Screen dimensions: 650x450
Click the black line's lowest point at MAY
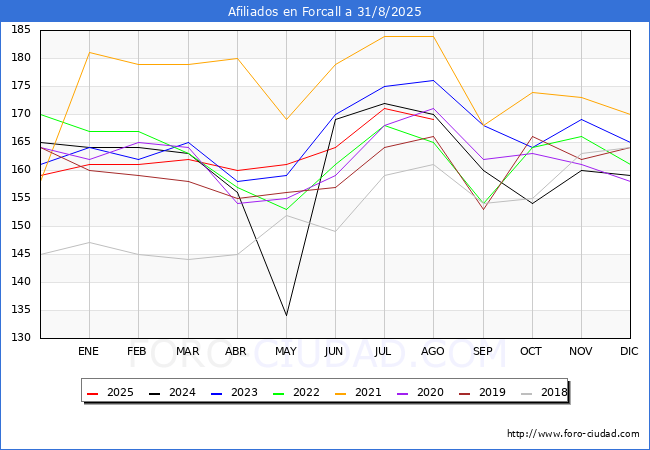point(286,315)
